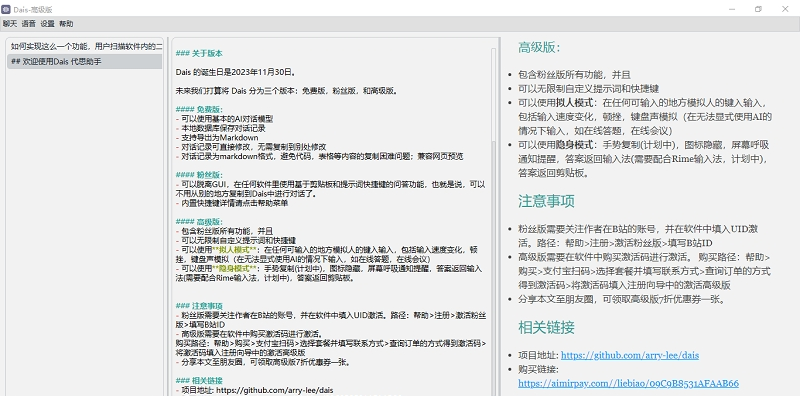Click the line 内置快捷键详情请点击帮助菜单
The width and height of the screenshot is (804, 396).
pyautogui.click(x=232, y=203)
